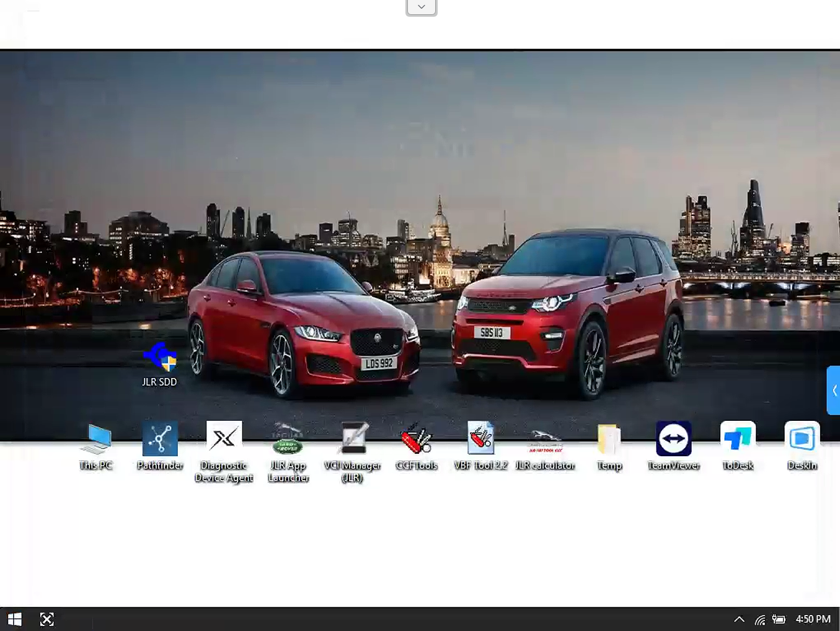Open VCI Manager (JLR) shortcut
The image size is (840, 631).
pos(352,452)
